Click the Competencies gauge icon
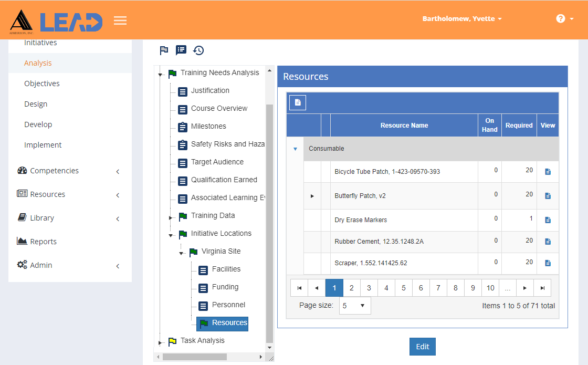The height and width of the screenshot is (365, 588). pyautogui.click(x=22, y=170)
